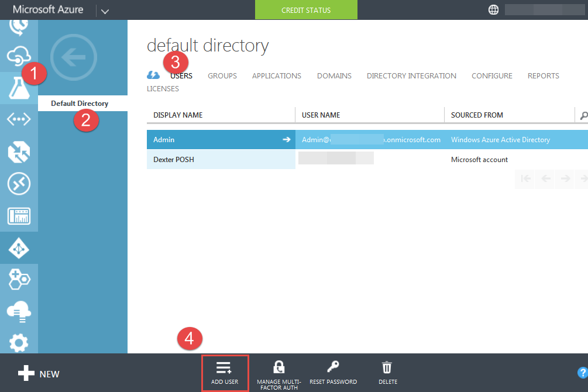
Task: Open the ExpressRoute brackets icon in sidebar
Action: pos(19,119)
